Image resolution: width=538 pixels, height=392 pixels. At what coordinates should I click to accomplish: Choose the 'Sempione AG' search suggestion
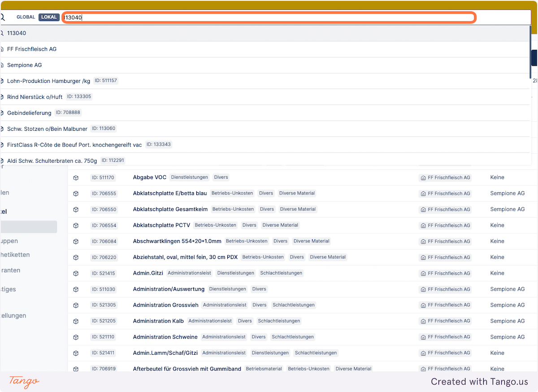[265, 65]
